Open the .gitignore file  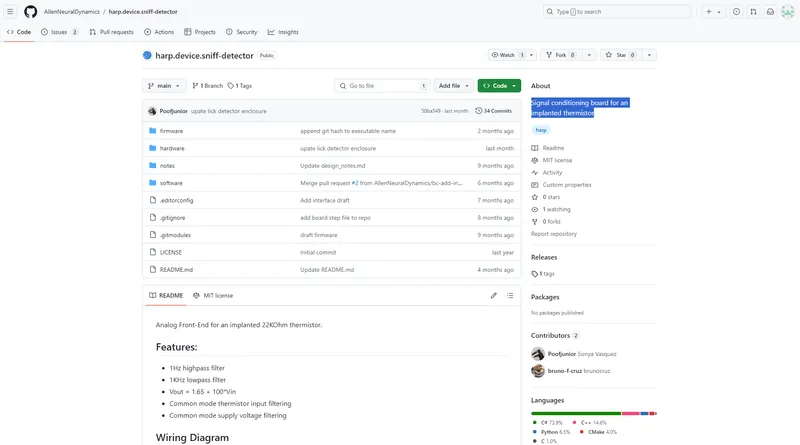click(172, 218)
